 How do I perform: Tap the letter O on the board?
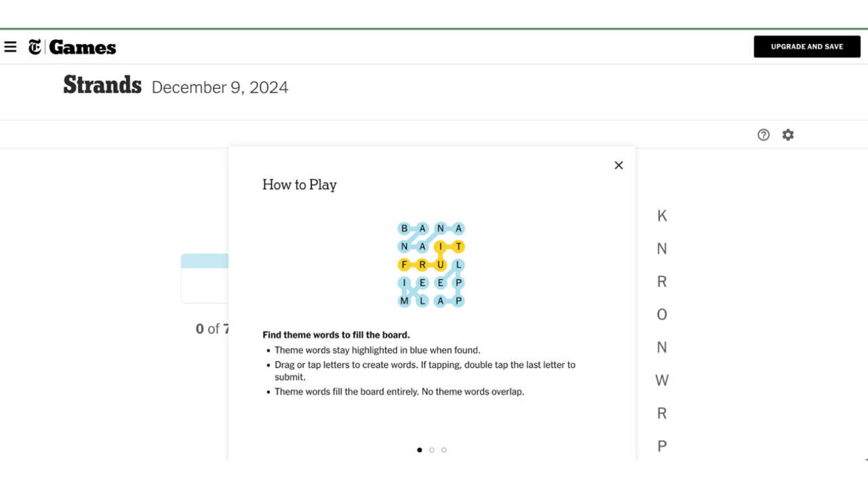662,315
